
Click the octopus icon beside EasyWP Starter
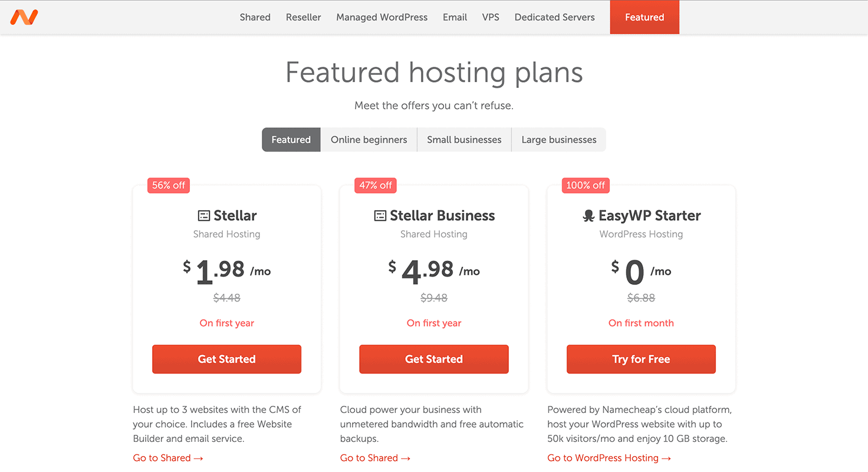click(x=588, y=215)
